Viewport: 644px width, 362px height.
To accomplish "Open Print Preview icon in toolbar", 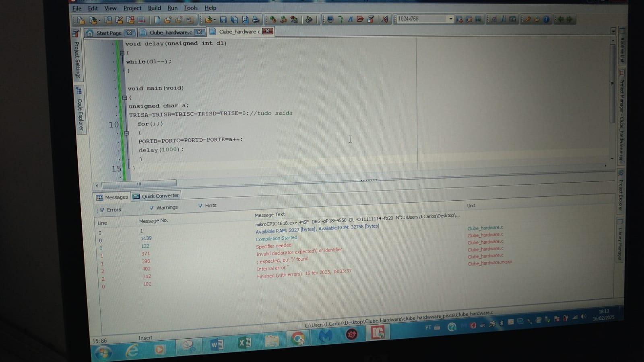I will pos(245,19).
